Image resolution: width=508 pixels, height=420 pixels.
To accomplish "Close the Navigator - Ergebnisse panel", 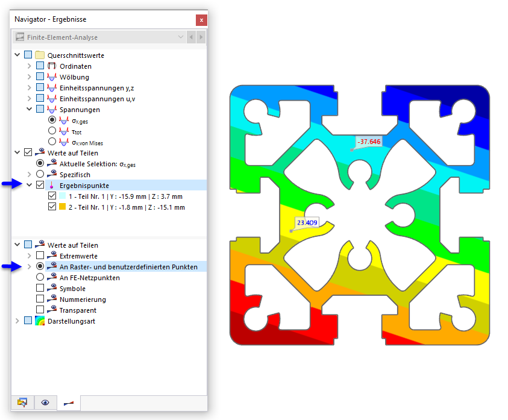I will click(x=201, y=20).
